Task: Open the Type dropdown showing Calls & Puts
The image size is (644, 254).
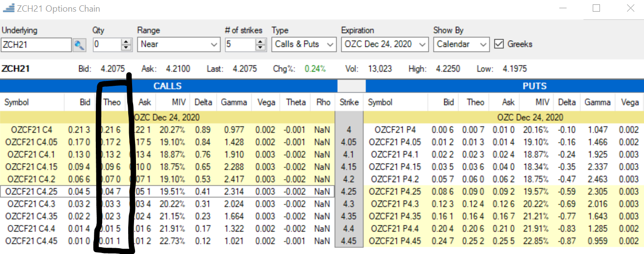Action: (304, 45)
